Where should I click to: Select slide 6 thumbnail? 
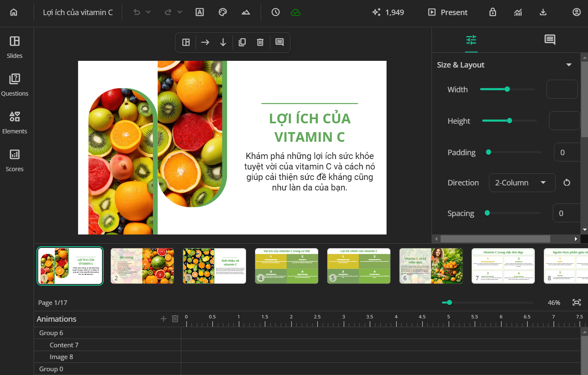431,266
